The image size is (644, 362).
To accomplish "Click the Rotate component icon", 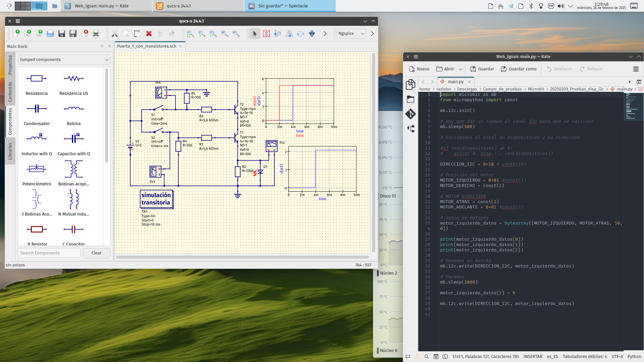I will 301,34.
